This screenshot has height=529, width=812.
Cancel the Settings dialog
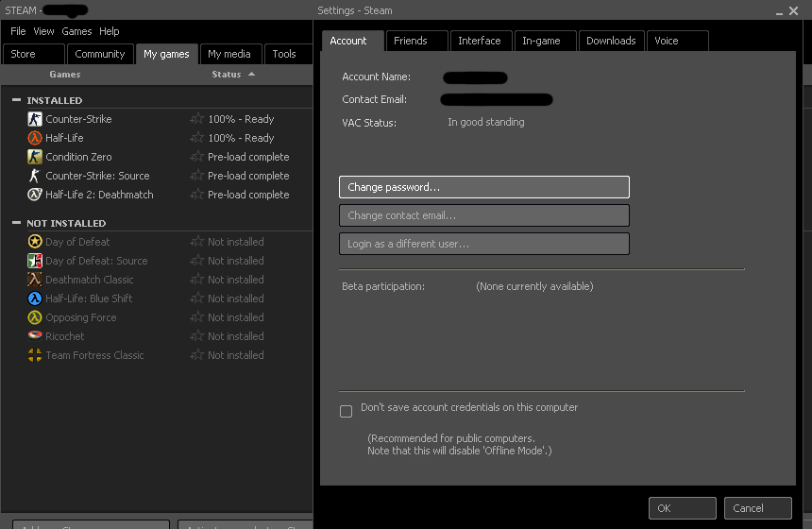(x=757, y=508)
